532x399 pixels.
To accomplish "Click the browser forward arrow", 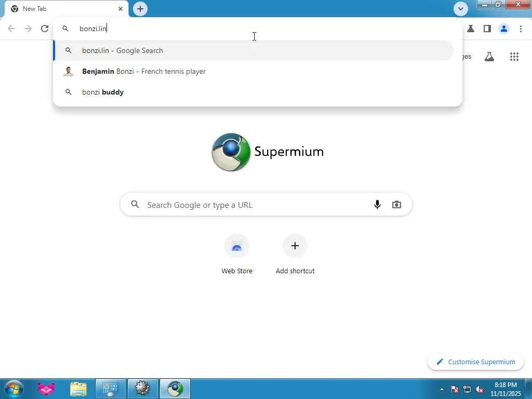I will (x=28, y=29).
